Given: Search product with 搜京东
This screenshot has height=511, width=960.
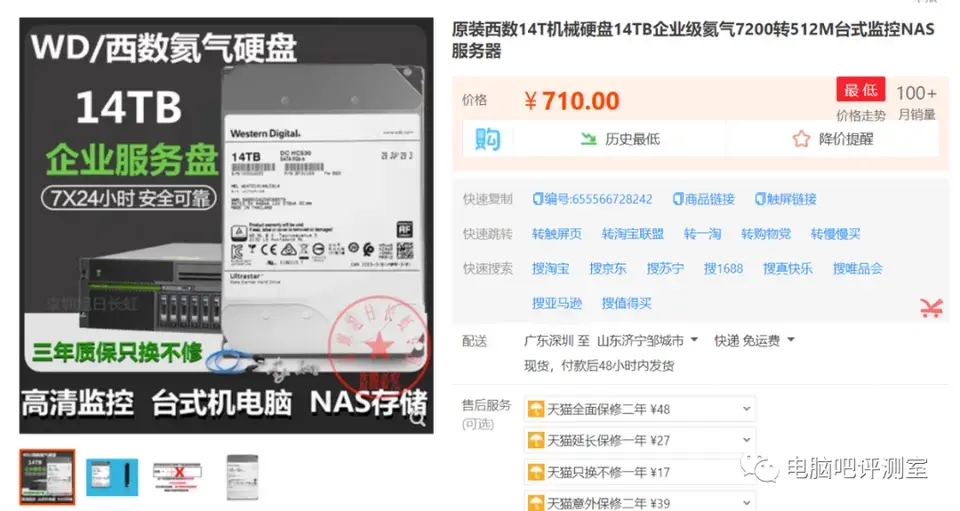Looking at the screenshot, I should pyautogui.click(x=608, y=268).
